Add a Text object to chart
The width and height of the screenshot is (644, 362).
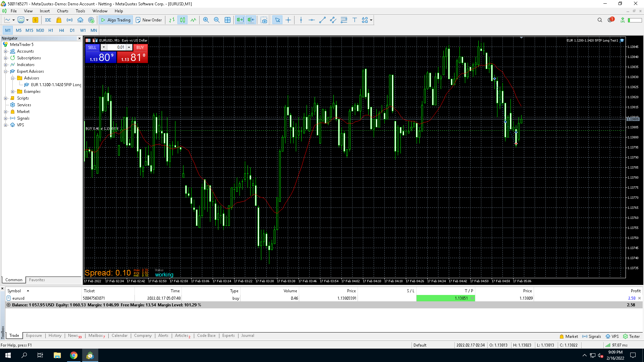tap(355, 20)
